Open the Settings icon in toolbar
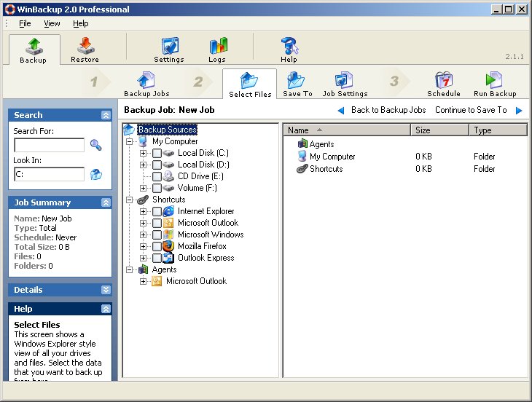Viewport: 532px width, 402px height. click(x=168, y=46)
